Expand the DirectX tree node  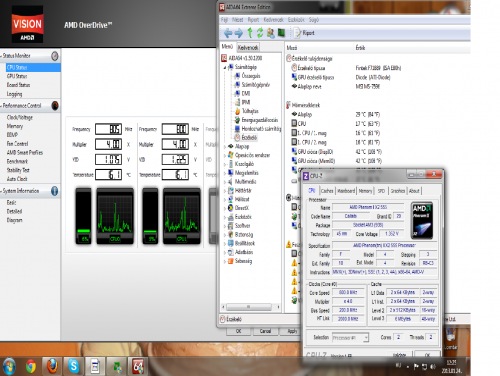click(x=225, y=208)
